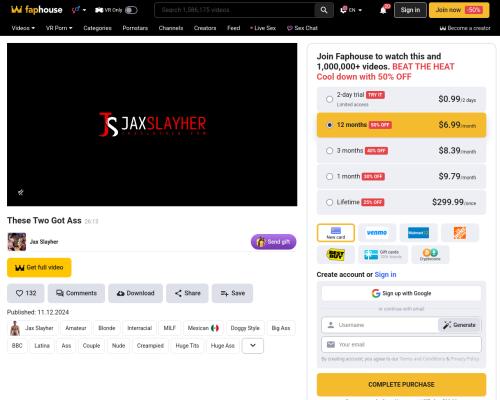
Task: Click the Jax Slayher tag with thumbnail
Action: click(32, 328)
